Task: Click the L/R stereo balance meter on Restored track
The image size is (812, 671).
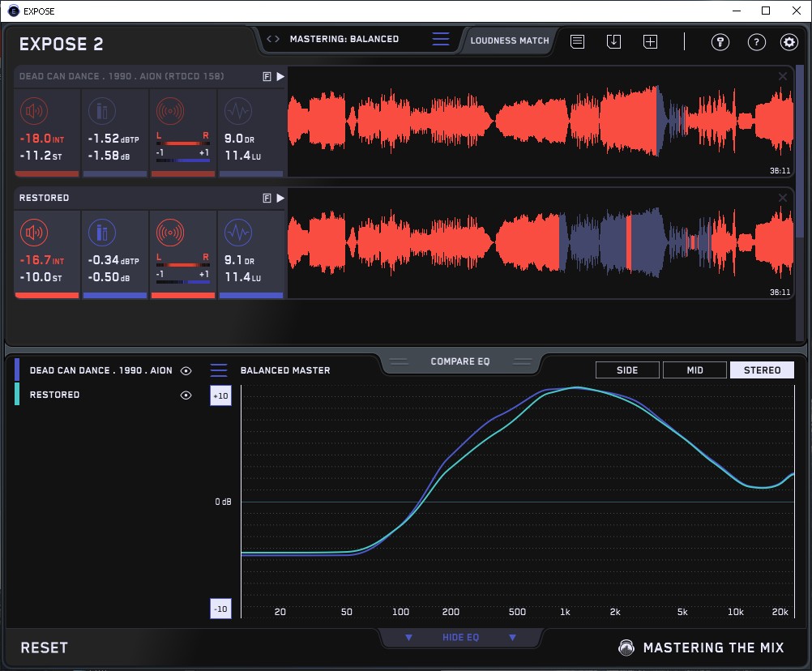Action: coord(183,266)
